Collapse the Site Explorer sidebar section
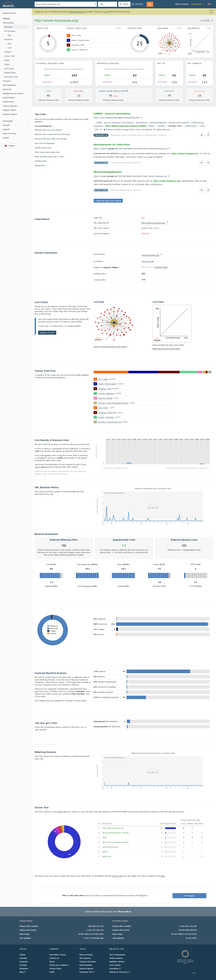This screenshot has width=216, height=980. [x=28, y=23]
